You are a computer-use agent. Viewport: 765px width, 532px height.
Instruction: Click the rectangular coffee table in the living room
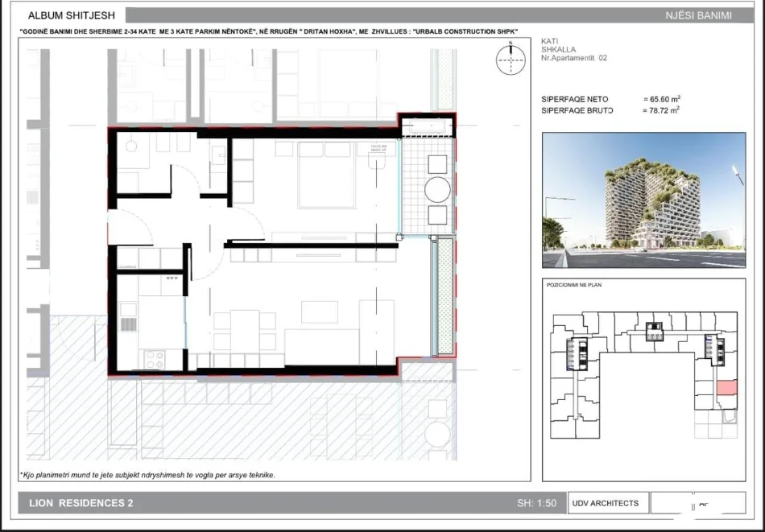[x=320, y=311]
